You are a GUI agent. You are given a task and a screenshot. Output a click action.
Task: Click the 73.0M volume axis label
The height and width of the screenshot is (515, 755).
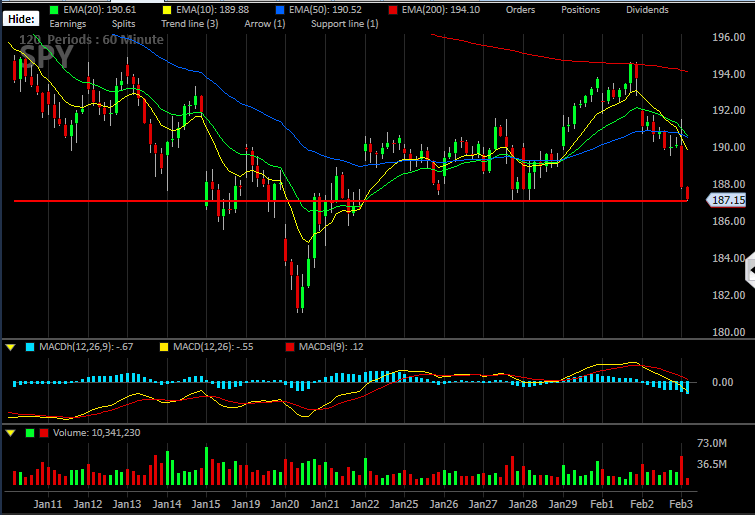click(x=712, y=443)
